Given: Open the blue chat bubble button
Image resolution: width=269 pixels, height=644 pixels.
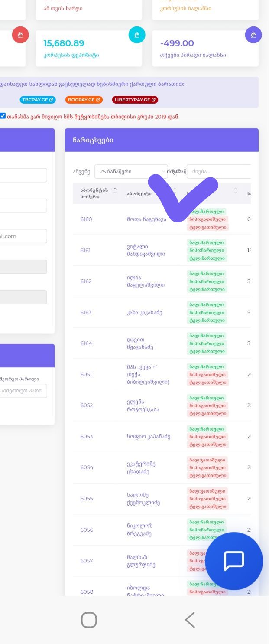Looking at the screenshot, I should point(234,561).
